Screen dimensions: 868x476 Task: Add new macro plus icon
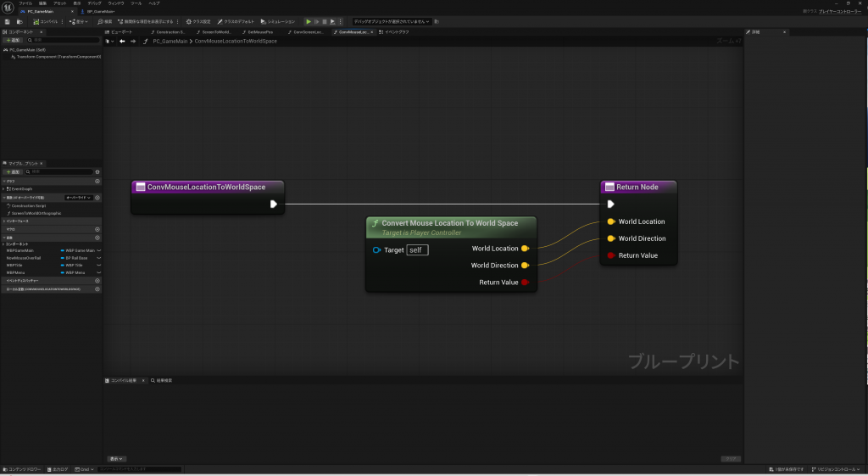tap(97, 229)
